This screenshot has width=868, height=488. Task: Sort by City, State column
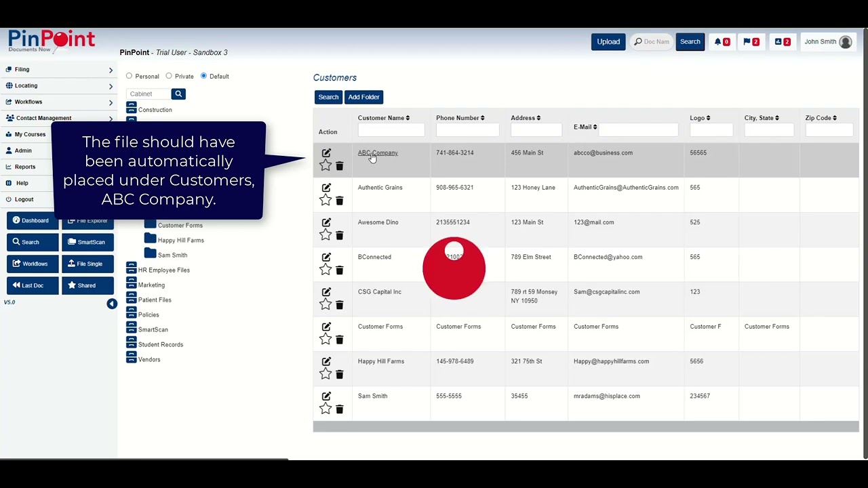762,118
